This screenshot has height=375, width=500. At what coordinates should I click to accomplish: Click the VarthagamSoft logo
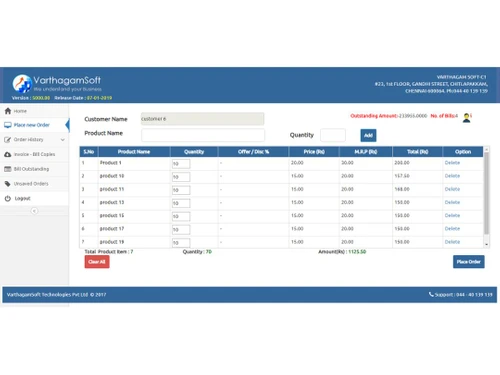pyautogui.click(x=57, y=83)
